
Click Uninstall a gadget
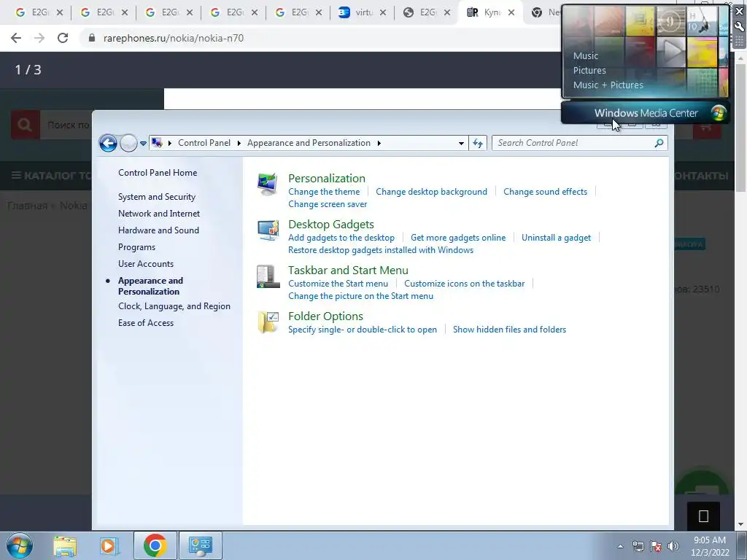coord(556,238)
